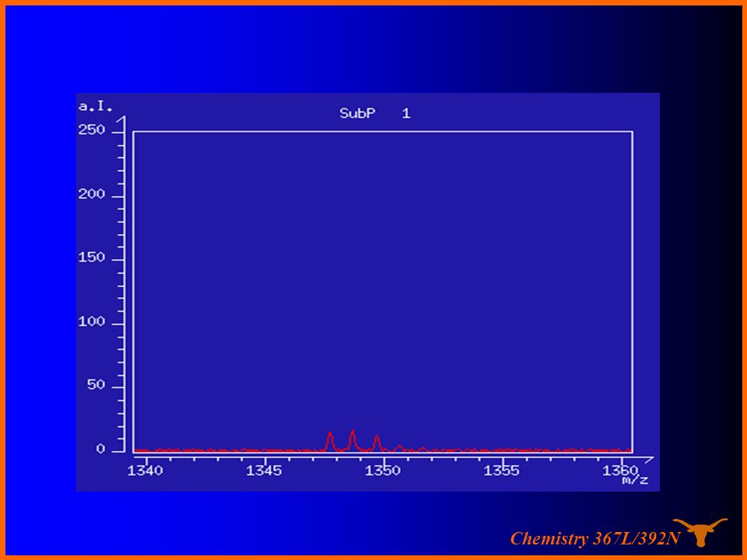The width and height of the screenshot is (747, 560).
Task: Click the 200 y-axis value
Action: (92, 194)
